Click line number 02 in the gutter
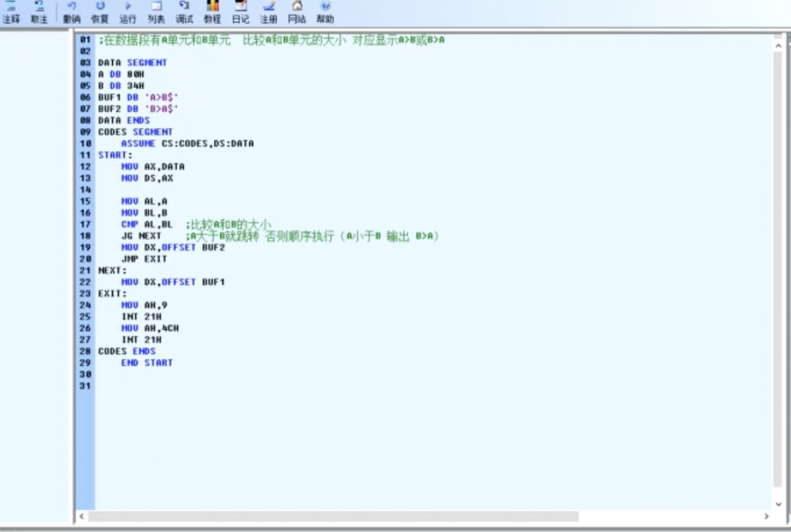The width and height of the screenshot is (791, 532). pos(85,51)
